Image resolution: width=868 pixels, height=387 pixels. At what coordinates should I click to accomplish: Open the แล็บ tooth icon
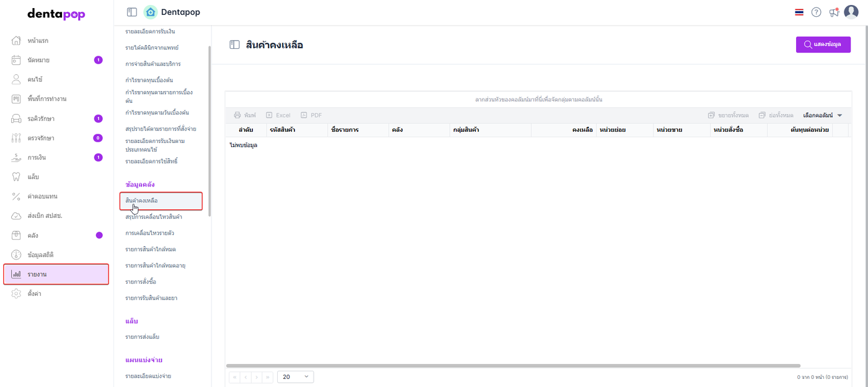(17, 177)
